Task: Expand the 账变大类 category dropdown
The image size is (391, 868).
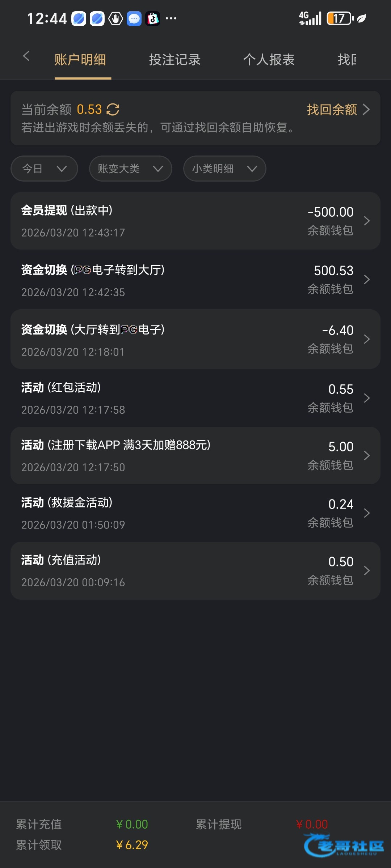Action: [x=130, y=169]
